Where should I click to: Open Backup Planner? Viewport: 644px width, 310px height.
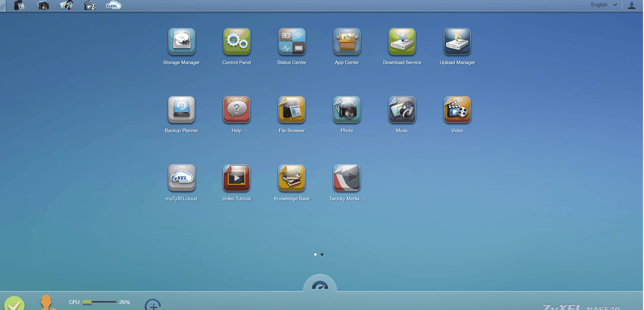click(182, 110)
